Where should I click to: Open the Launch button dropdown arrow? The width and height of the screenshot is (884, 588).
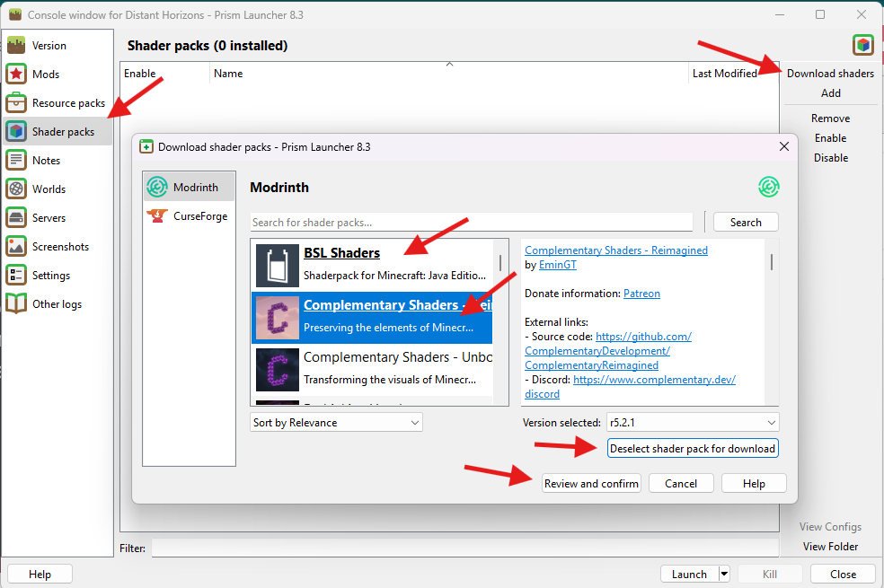(724, 574)
